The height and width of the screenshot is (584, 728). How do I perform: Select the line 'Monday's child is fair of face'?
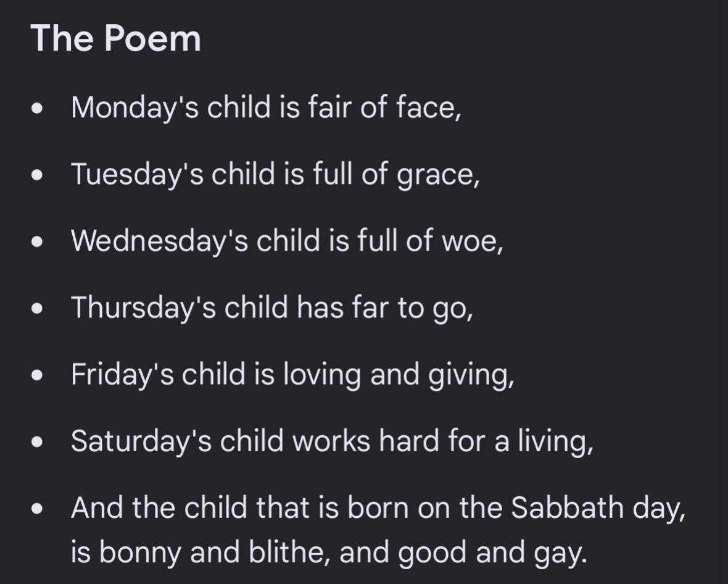266,107
